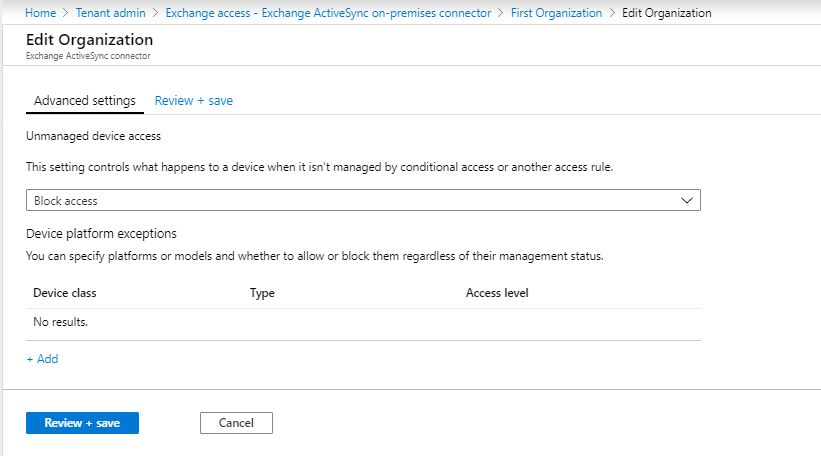Click the Type column header
The width and height of the screenshot is (821, 456).
[262, 293]
